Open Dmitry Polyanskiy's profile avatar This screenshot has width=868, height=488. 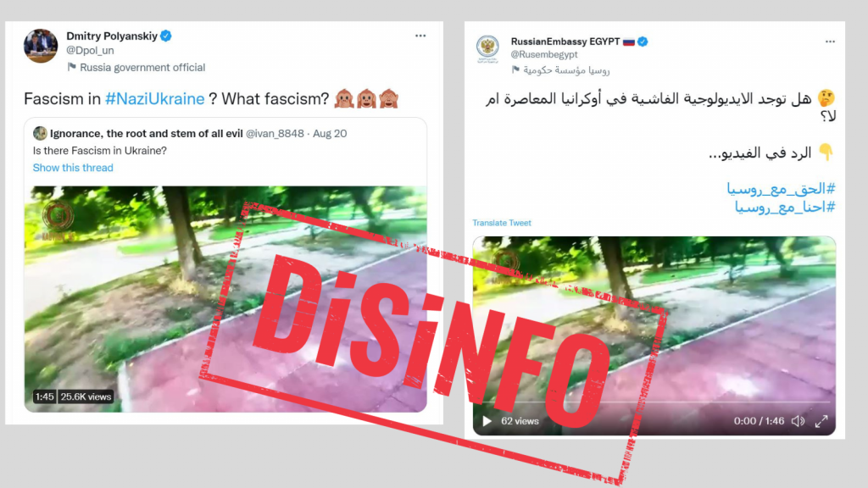coord(41,46)
